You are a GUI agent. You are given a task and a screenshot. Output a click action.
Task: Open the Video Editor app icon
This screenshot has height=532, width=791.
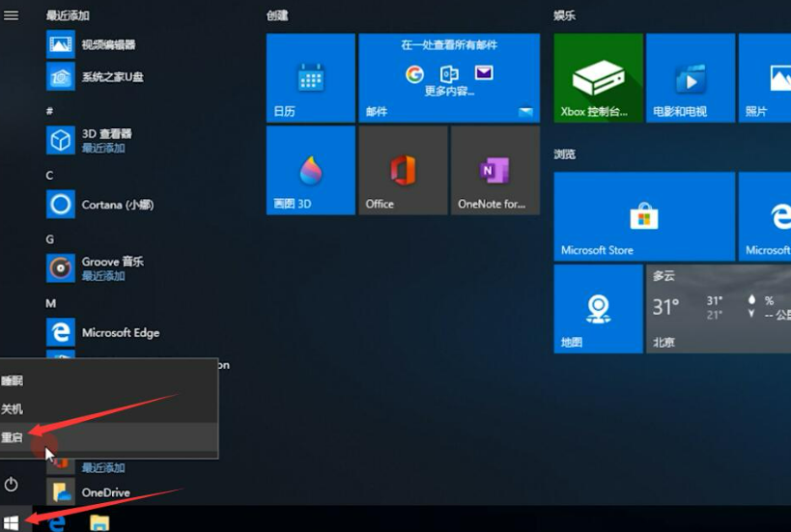coord(61,44)
